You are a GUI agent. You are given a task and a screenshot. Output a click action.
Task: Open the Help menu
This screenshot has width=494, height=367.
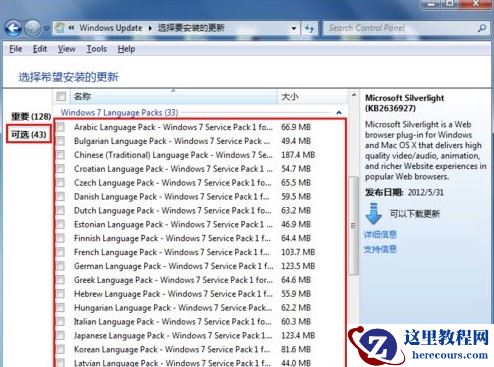[126, 49]
